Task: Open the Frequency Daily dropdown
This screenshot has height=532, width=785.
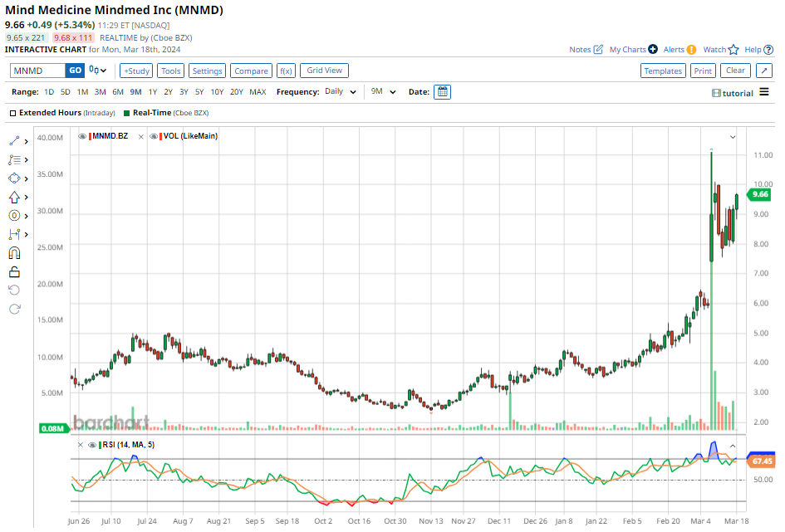Action: tap(341, 92)
